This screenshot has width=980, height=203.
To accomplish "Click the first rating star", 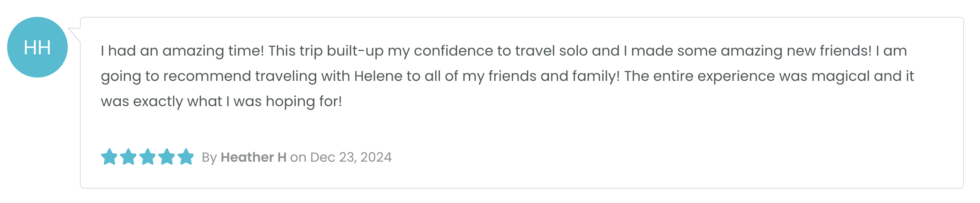I will tap(109, 157).
